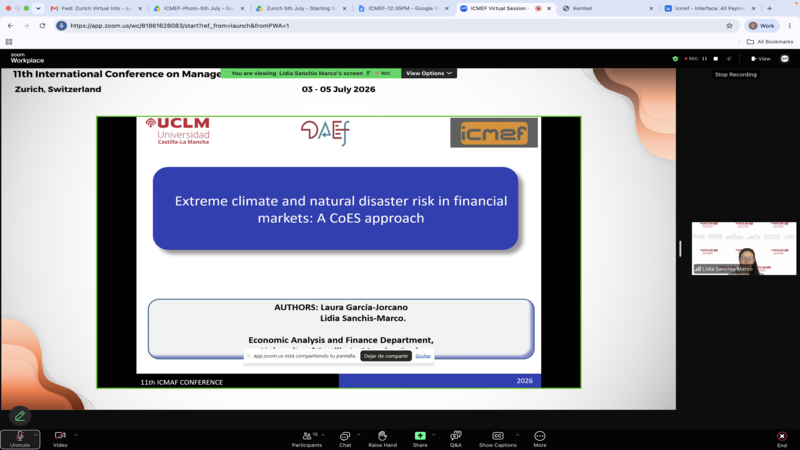
Task: Bookmark this page with star icon
Action: click(x=729, y=26)
